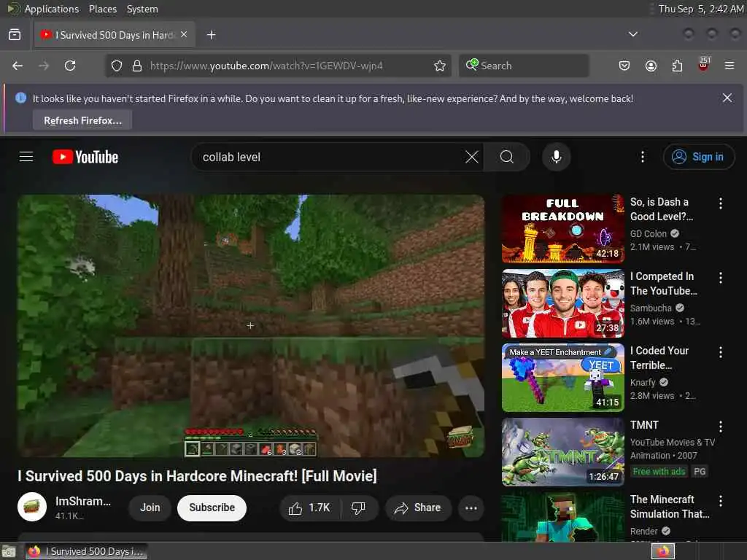Image resolution: width=747 pixels, height=560 pixels.
Task: Open GD Colon channel name
Action: [649, 233]
